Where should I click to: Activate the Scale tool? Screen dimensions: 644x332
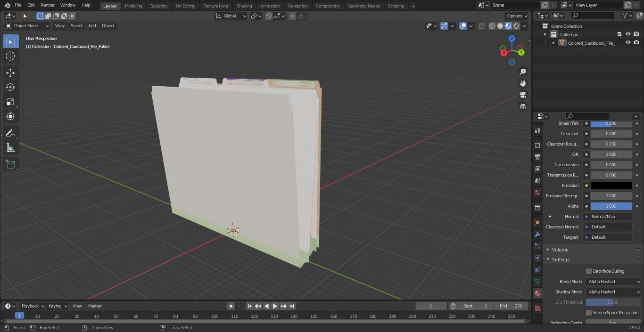click(x=10, y=102)
